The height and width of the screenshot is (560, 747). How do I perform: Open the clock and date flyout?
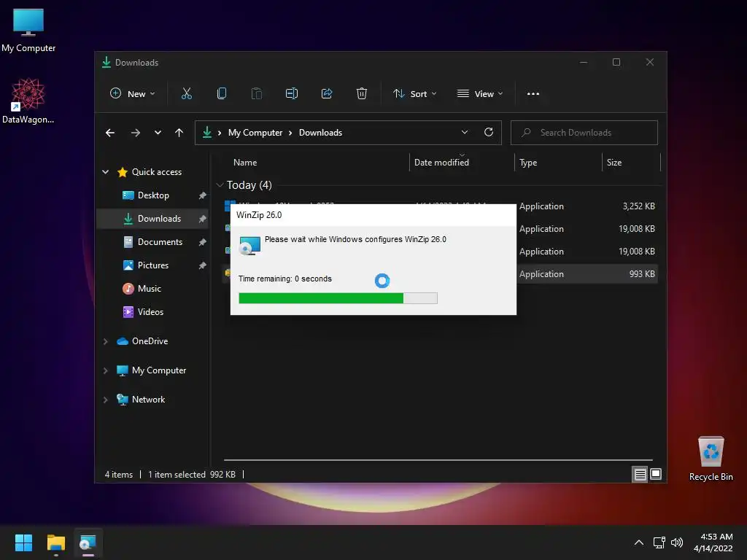(x=713, y=542)
